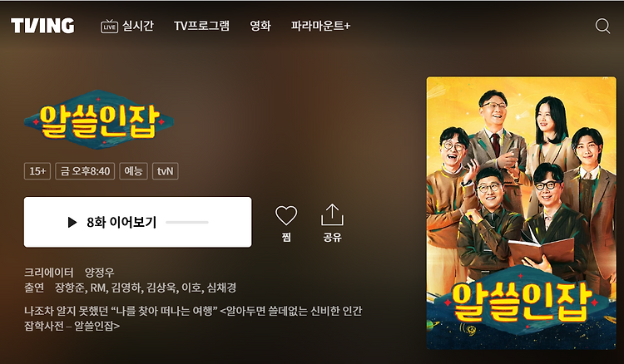624x364 pixels.
Task: Go to the 영화 section
Action: click(x=260, y=27)
